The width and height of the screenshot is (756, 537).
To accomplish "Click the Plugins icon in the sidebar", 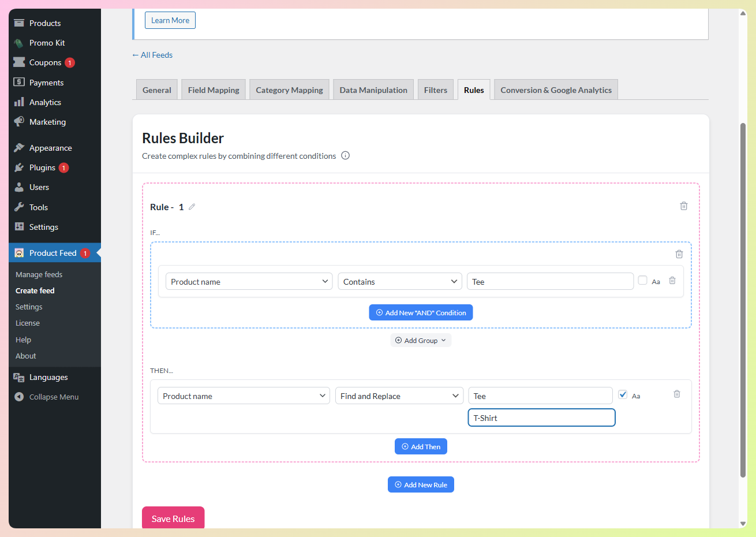I will click(19, 167).
